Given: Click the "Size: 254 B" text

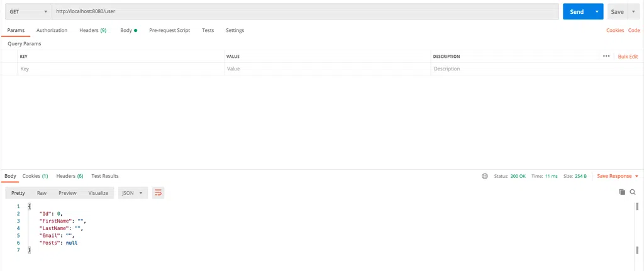Looking at the screenshot, I should (575, 176).
